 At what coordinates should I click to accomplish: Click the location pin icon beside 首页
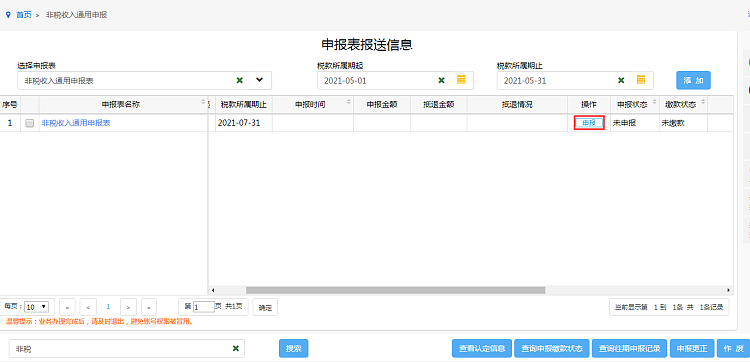[8, 15]
